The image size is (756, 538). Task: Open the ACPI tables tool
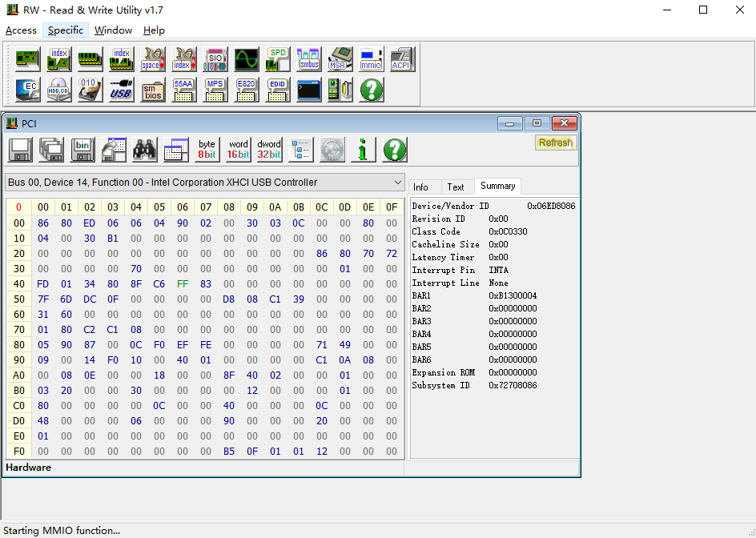click(402, 59)
